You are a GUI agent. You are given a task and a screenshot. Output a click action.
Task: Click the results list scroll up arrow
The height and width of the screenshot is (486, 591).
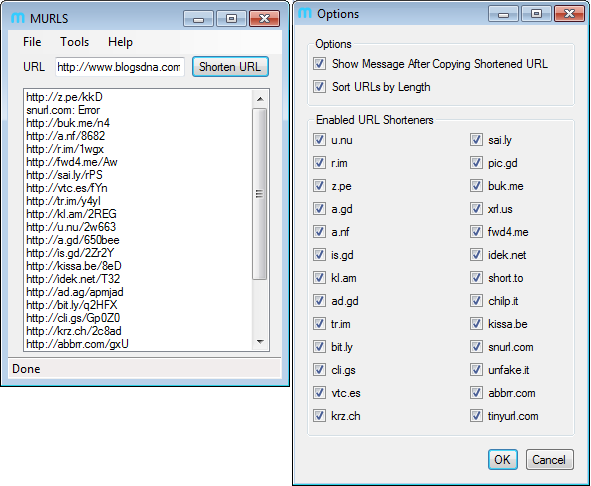(260, 99)
